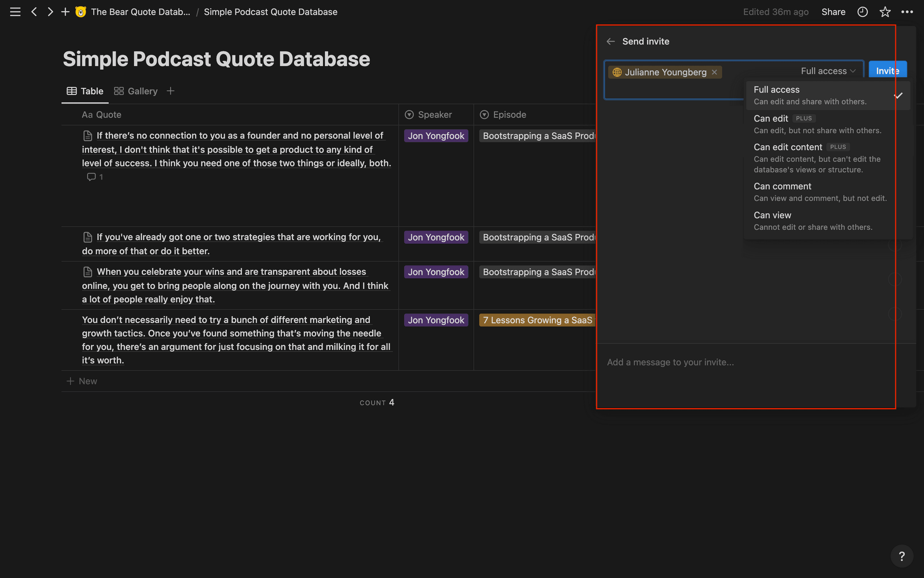Favorite the page using the star icon
This screenshot has height=578, width=924.
click(x=885, y=12)
